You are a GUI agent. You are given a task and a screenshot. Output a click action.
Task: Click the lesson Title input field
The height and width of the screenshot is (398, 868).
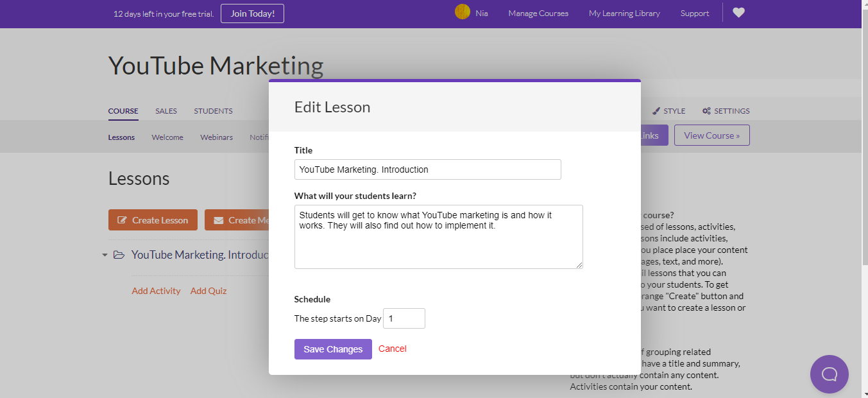(427, 169)
